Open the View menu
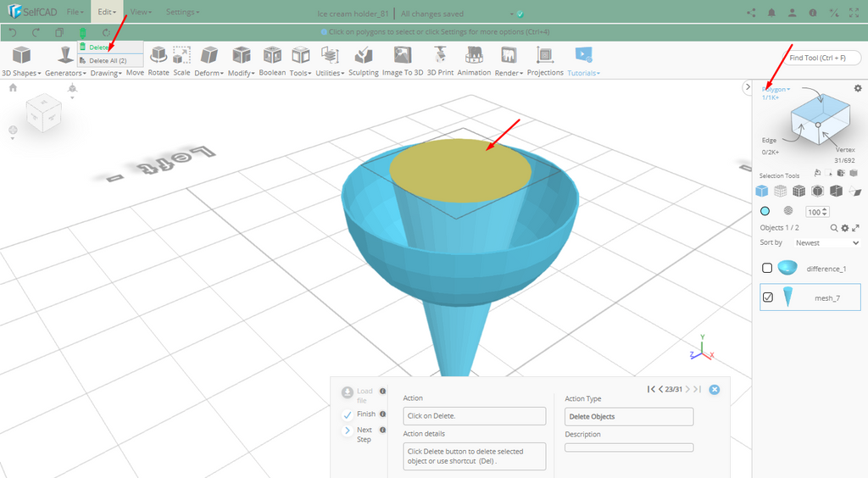868x478 pixels. (141, 12)
